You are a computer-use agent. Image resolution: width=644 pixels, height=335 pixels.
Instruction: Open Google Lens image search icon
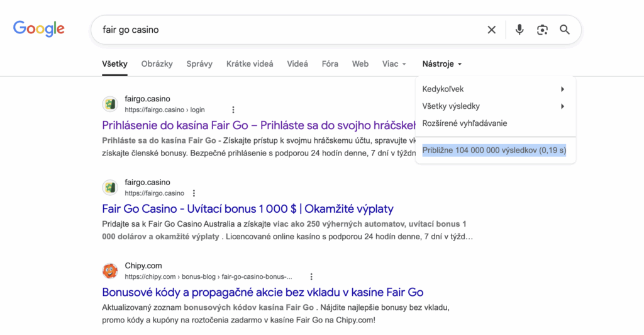coord(542,30)
